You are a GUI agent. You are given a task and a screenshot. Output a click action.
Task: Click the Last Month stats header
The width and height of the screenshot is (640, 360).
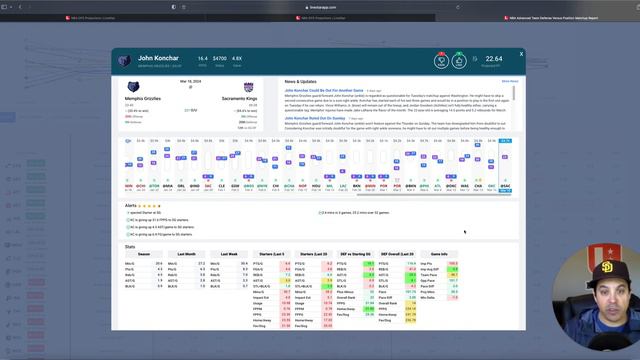pos(187,254)
